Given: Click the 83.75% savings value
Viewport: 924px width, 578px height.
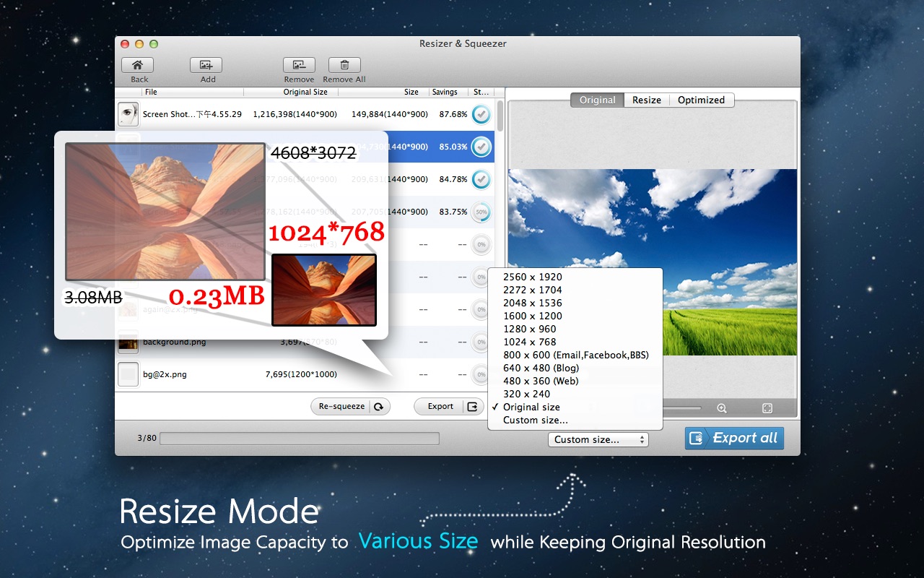Looking at the screenshot, I should (x=453, y=212).
